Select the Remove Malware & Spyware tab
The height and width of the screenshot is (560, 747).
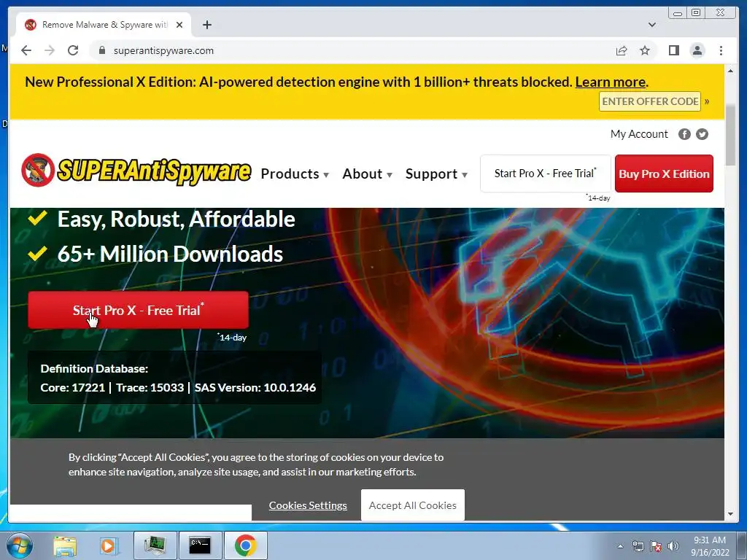[104, 25]
